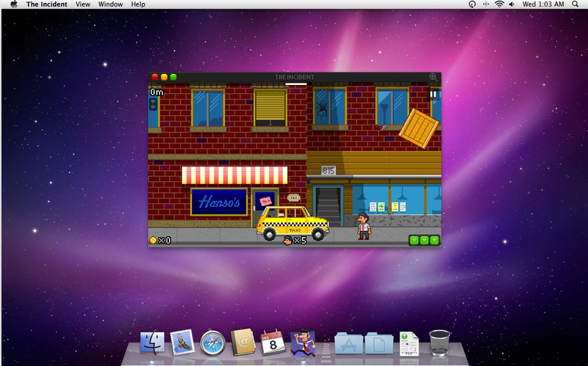This screenshot has width=588, height=366.
Task: Click the zoom magnifier in game title bar
Action: coord(433,77)
